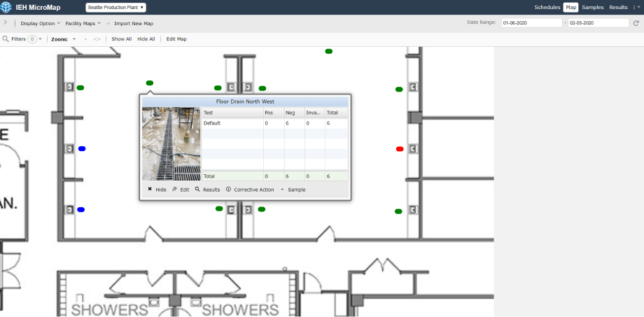
Task: Open the Samples tab
Action: pos(592,7)
